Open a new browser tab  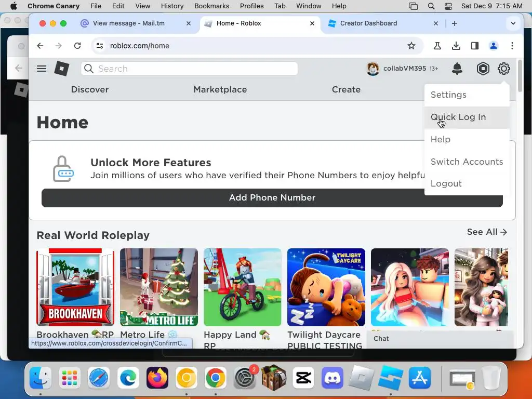click(454, 23)
